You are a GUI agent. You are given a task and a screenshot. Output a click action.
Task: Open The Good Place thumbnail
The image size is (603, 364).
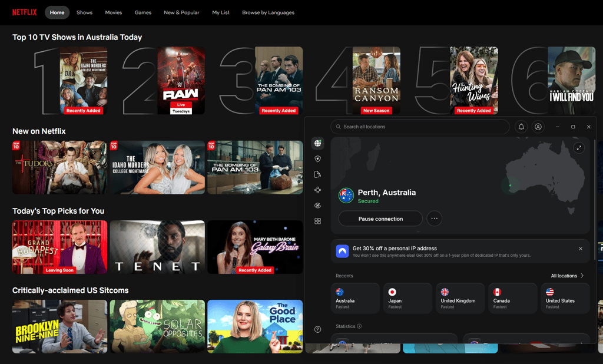(x=255, y=326)
